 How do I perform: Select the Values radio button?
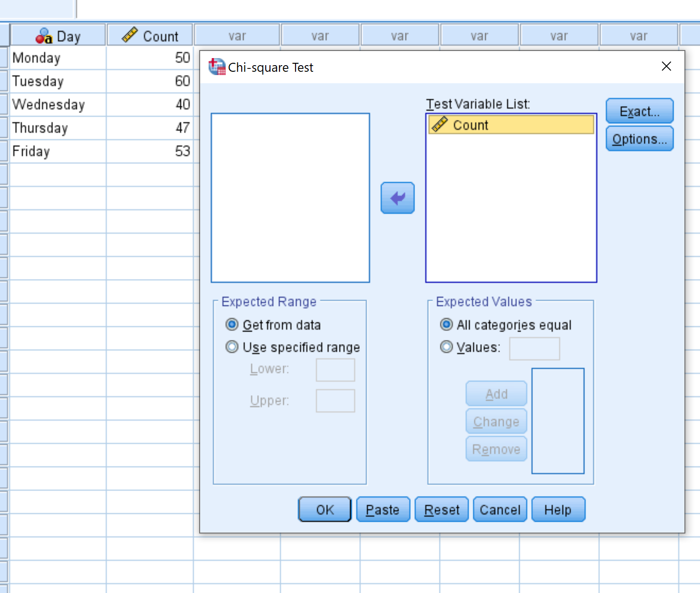click(446, 347)
